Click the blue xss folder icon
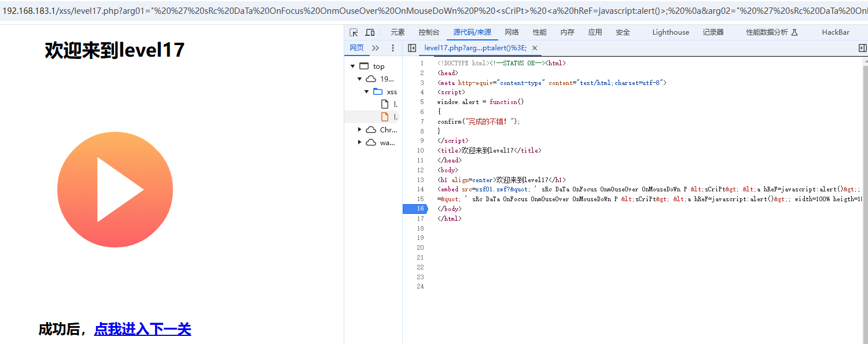 click(378, 91)
